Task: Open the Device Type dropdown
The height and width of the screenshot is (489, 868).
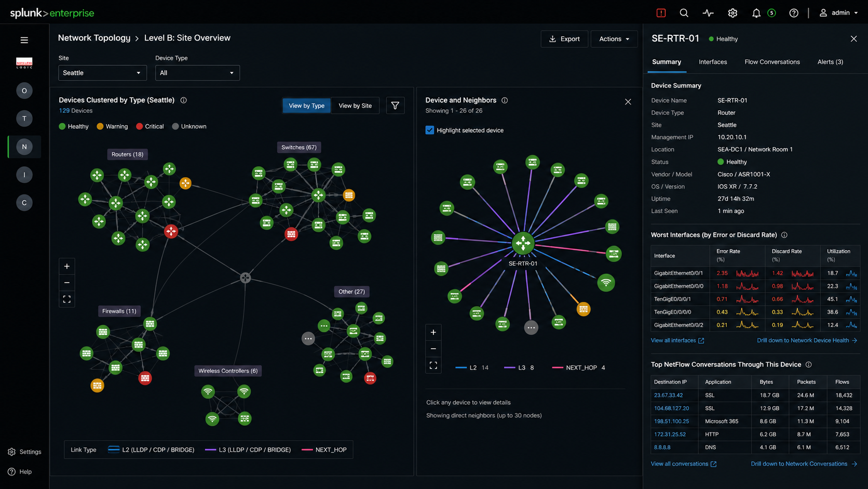Action: [x=197, y=73]
